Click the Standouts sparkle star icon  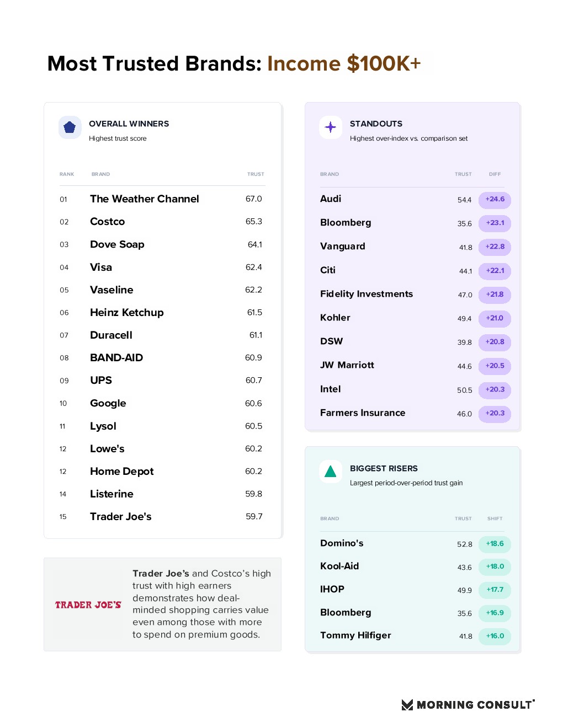click(331, 127)
